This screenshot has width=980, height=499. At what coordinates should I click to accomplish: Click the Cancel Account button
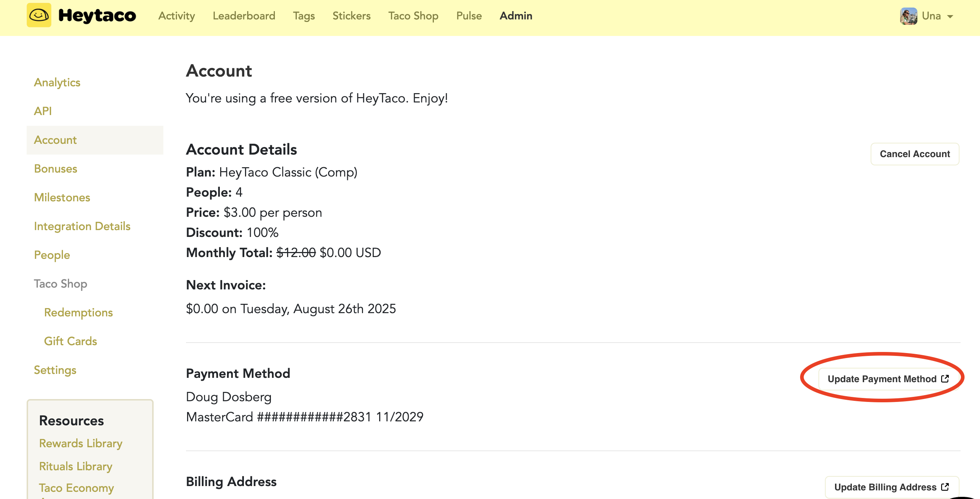[x=915, y=154]
